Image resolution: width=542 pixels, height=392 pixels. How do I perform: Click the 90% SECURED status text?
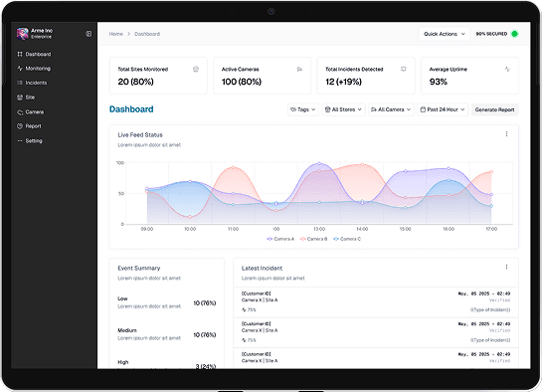click(491, 34)
